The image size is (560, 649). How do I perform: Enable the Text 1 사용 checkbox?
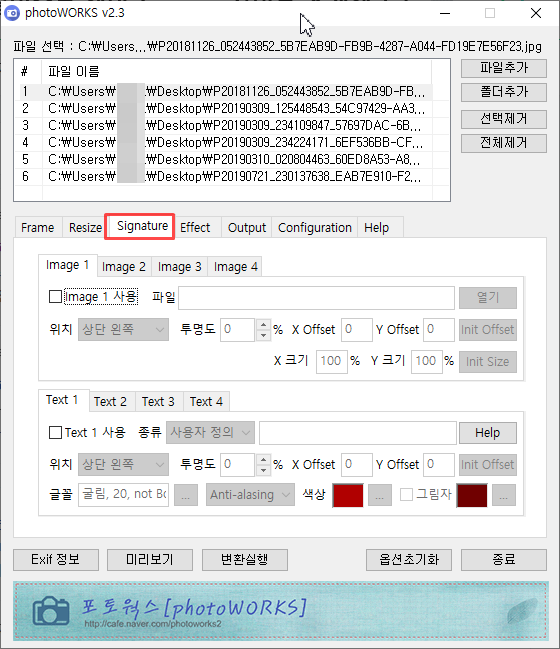pos(55,433)
